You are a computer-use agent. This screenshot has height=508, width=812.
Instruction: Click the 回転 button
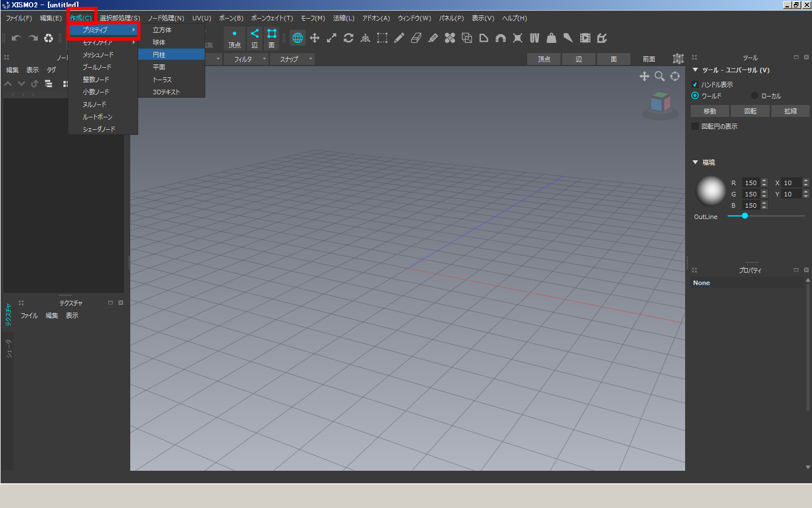click(751, 111)
